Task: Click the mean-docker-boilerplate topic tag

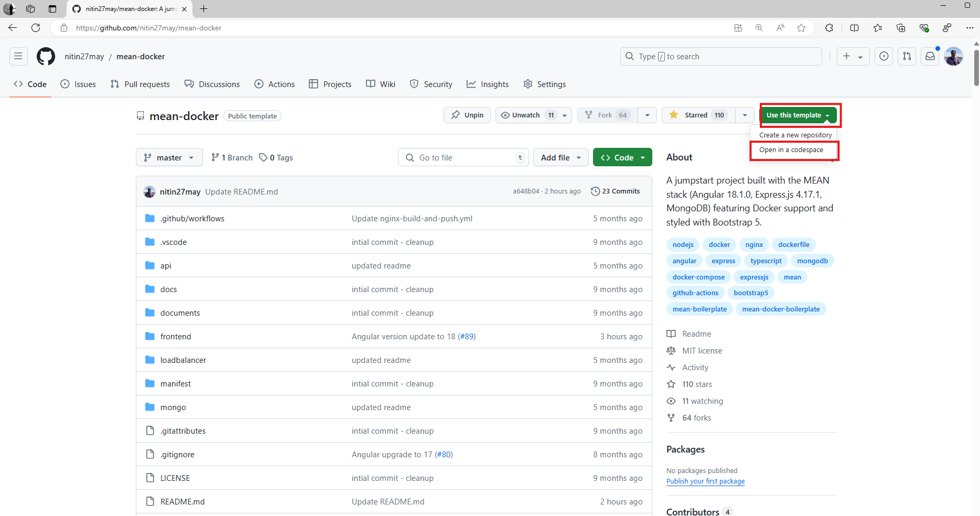Action: pyautogui.click(x=781, y=309)
